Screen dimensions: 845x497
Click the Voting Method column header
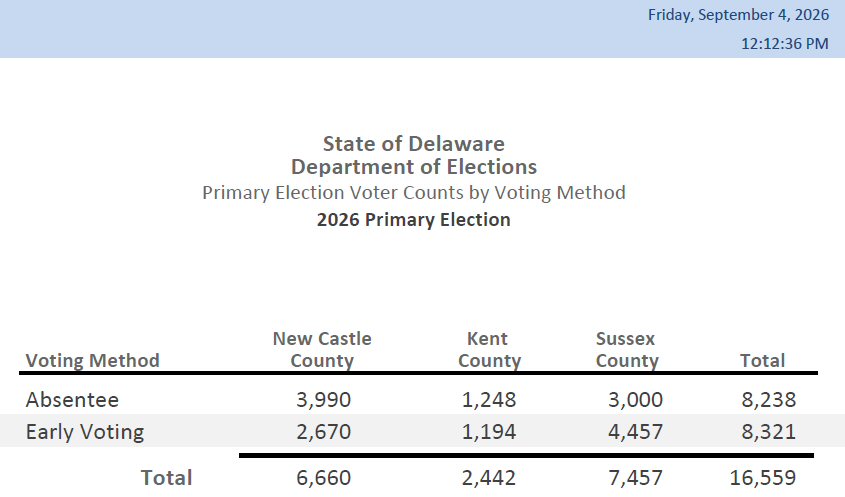pyautogui.click(x=93, y=360)
